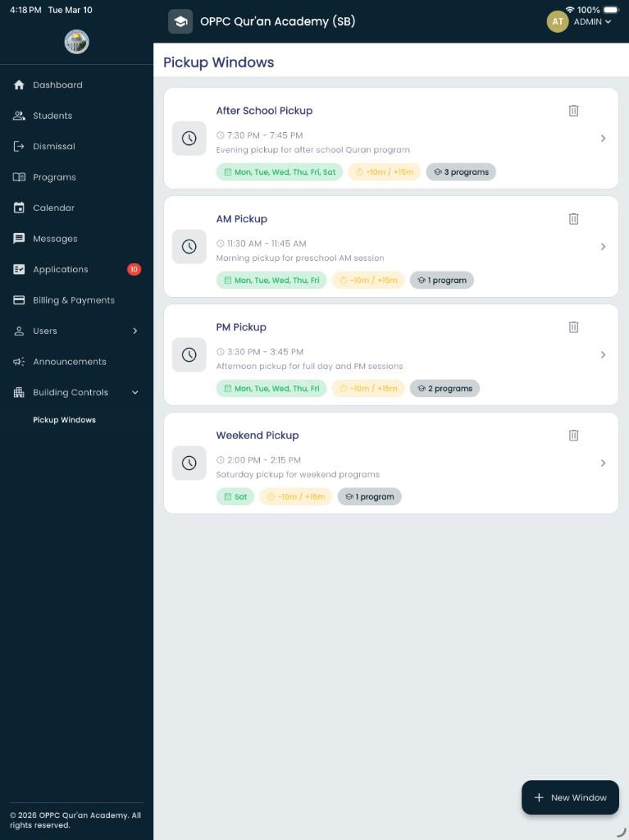Open PM Pickup details with right chevron

[x=603, y=355]
